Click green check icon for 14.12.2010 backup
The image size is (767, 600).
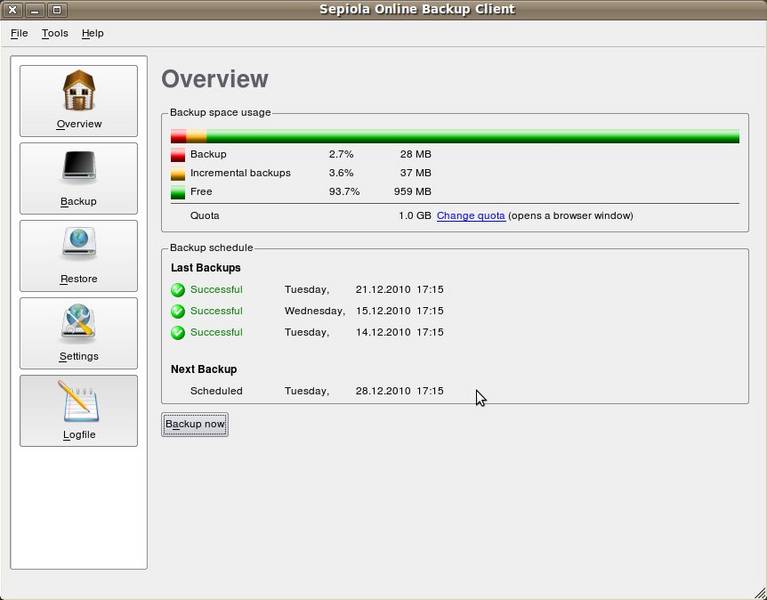point(178,333)
